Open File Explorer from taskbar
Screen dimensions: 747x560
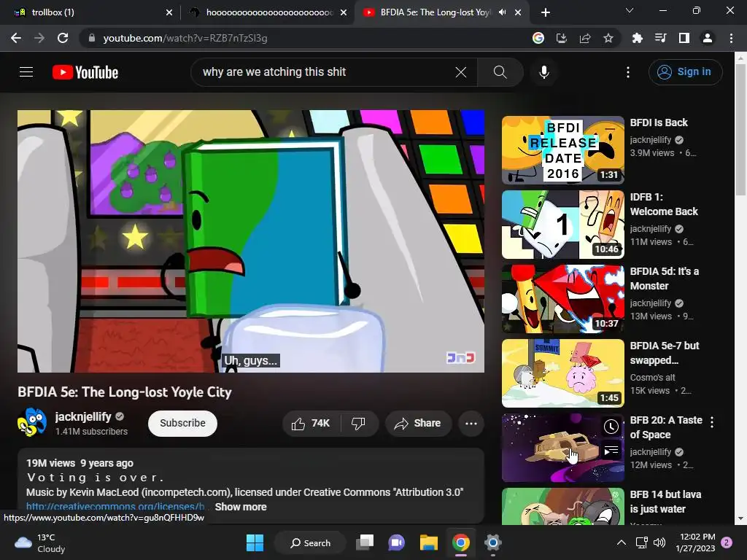(429, 542)
